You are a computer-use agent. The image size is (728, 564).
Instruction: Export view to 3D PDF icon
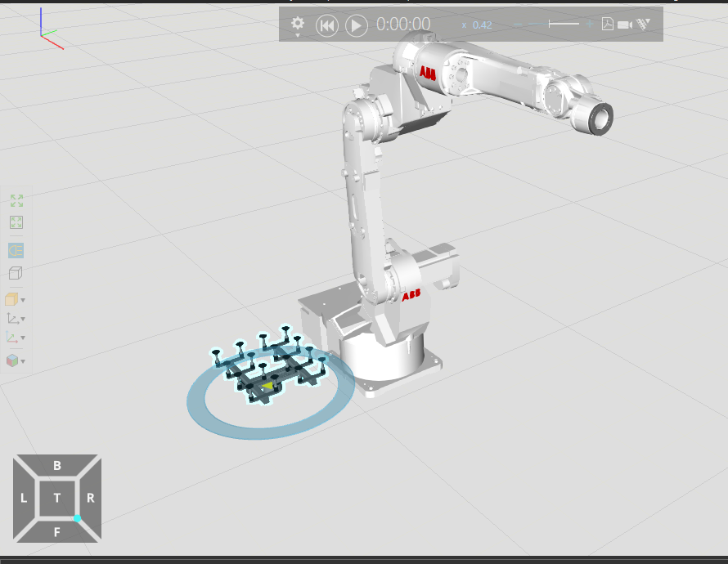tap(607, 24)
